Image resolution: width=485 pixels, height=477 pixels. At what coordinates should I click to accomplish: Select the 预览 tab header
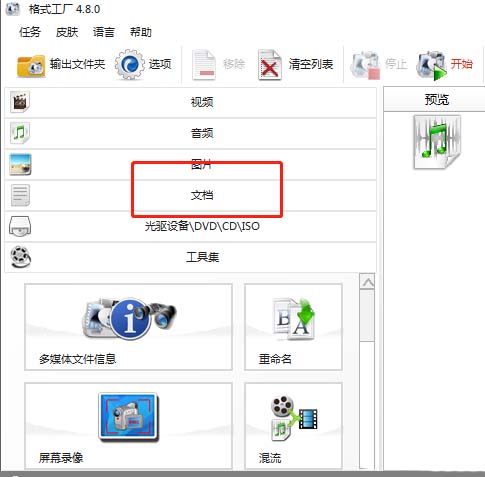click(436, 99)
